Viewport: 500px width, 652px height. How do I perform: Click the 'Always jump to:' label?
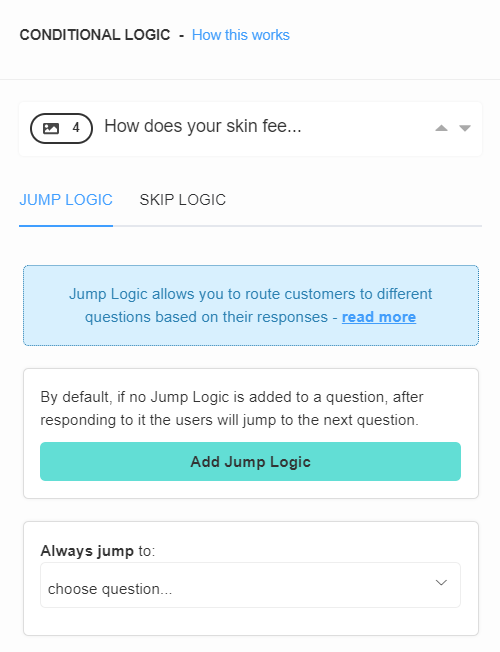click(97, 551)
